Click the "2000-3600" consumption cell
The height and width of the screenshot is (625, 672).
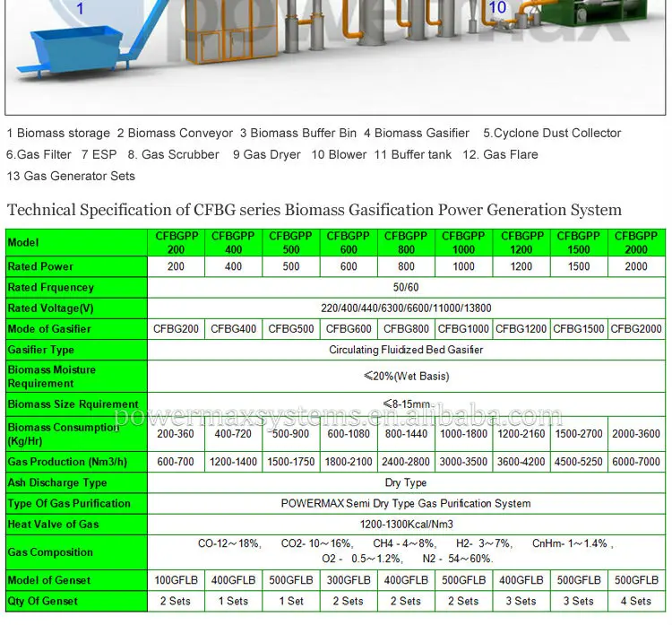(636, 434)
